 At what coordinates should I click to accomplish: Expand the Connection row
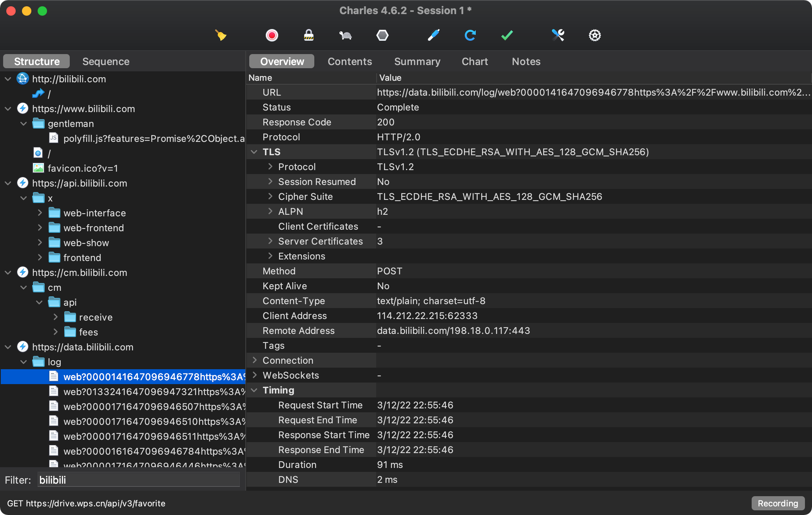click(254, 360)
